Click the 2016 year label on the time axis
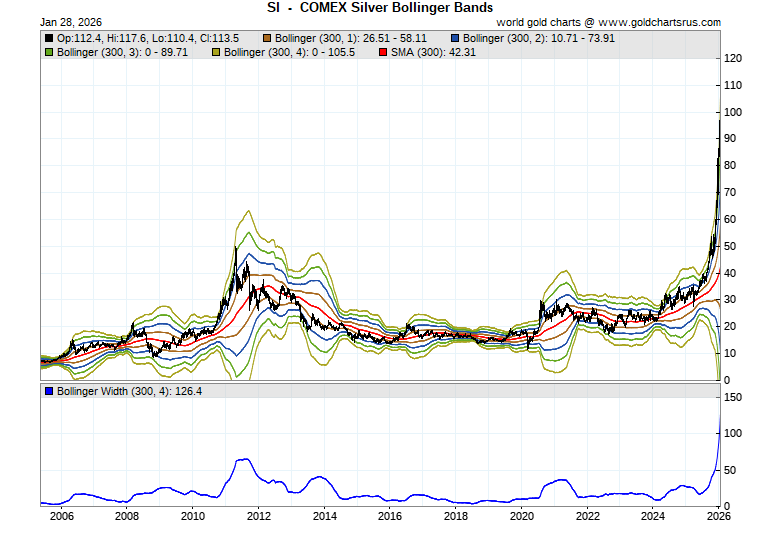Viewport: 760px width, 542px height. coord(390,516)
